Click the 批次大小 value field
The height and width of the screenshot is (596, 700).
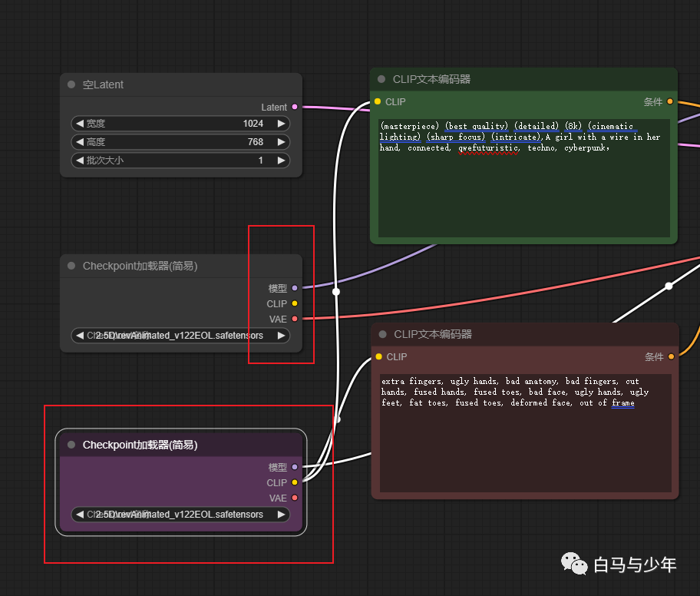[180, 161]
